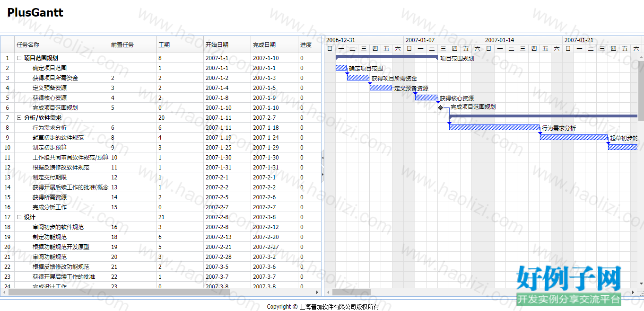Image resolution: width=644 pixels, height=311 pixels.
Task: Select the 获得核心资源 task row
Action: coord(161,98)
